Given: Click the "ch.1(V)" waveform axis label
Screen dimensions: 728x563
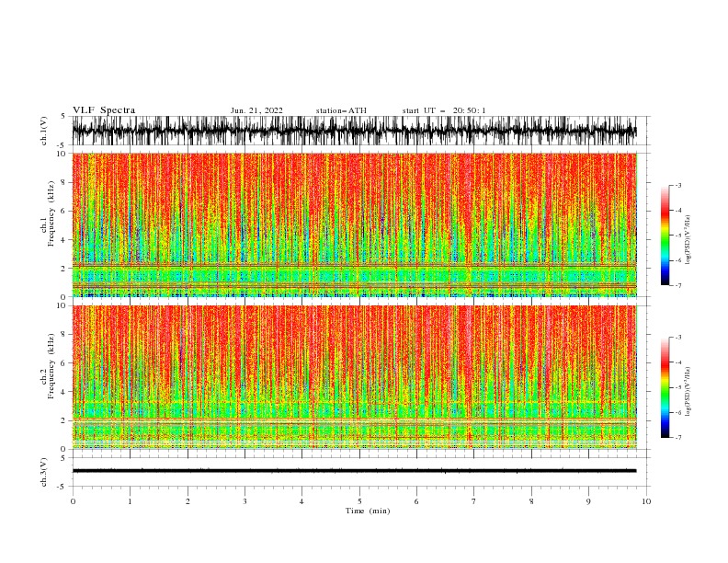Looking at the screenshot, I should [44, 131].
